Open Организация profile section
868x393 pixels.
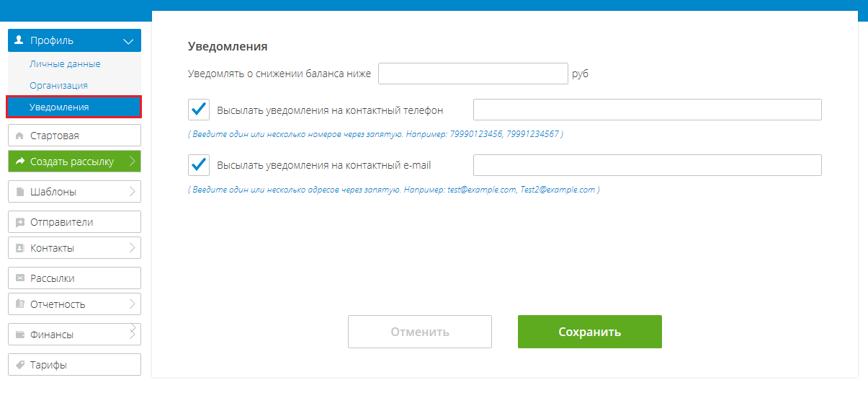[x=58, y=86]
